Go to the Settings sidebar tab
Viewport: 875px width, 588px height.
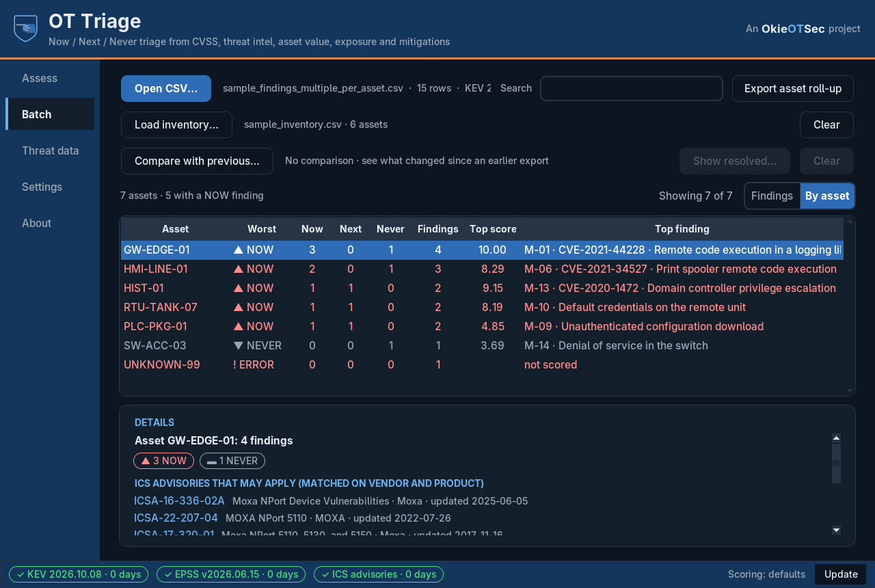[x=42, y=187]
